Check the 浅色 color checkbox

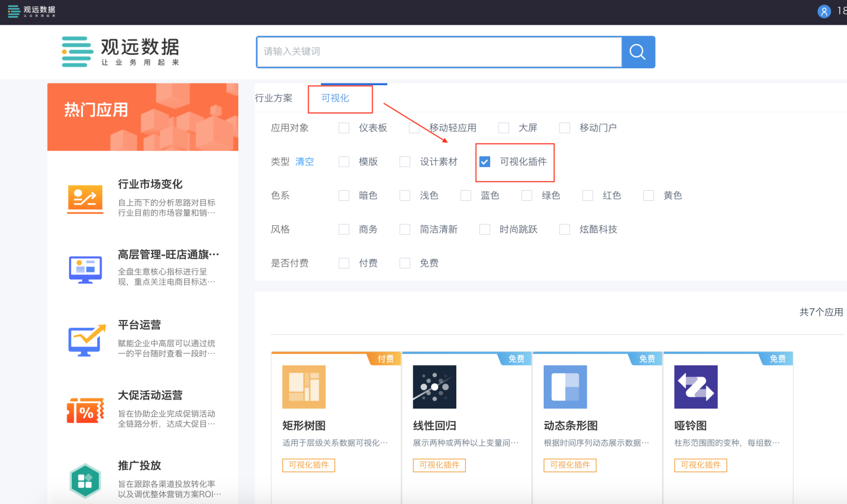405,196
